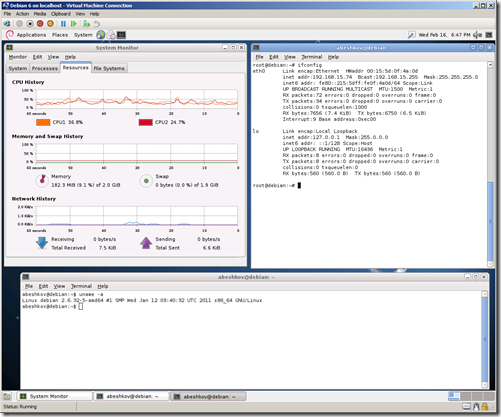Open Edit menu in lower terminal window
The width and height of the screenshot is (501, 417).
(43, 286)
